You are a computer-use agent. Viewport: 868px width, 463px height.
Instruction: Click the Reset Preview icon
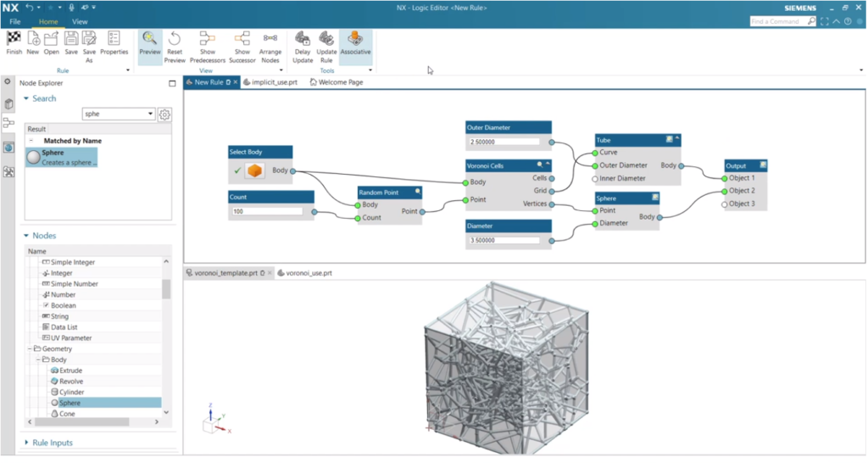point(174,39)
